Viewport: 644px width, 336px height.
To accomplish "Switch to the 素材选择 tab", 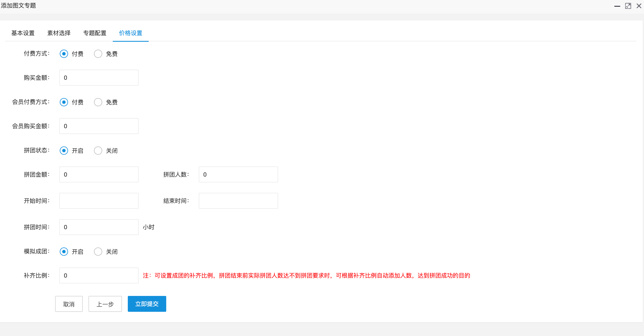I will point(59,33).
